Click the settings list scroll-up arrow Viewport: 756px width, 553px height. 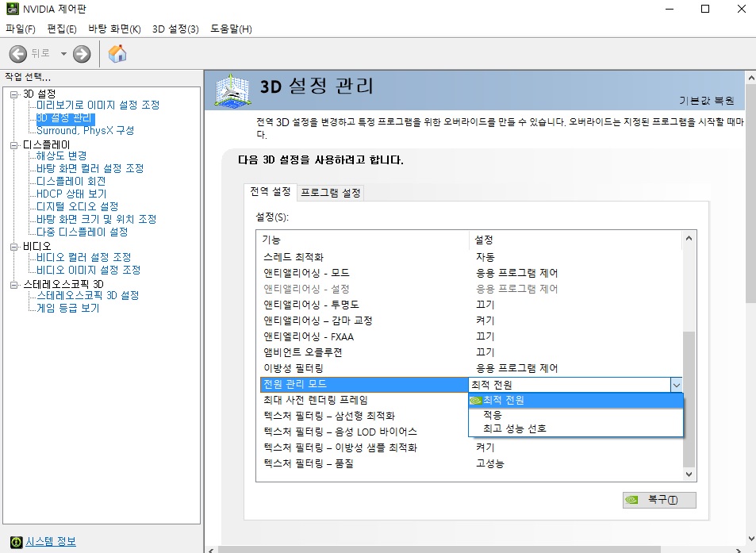click(689, 238)
